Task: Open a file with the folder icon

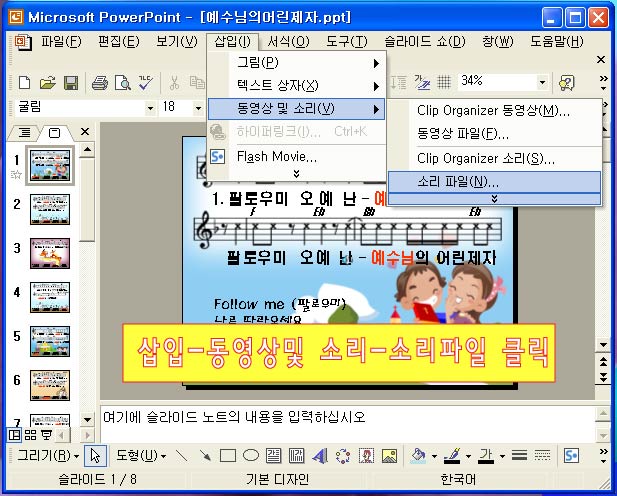Action: tap(48, 83)
